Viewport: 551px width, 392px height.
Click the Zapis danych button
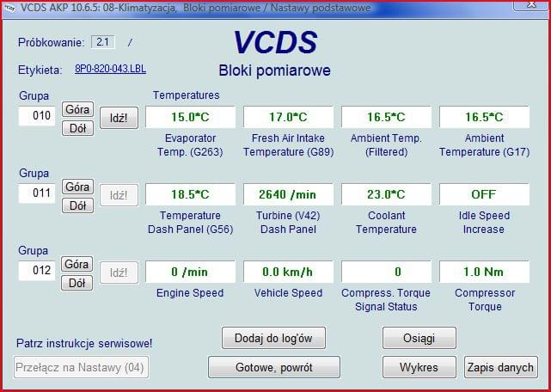pyautogui.click(x=501, y=367)
